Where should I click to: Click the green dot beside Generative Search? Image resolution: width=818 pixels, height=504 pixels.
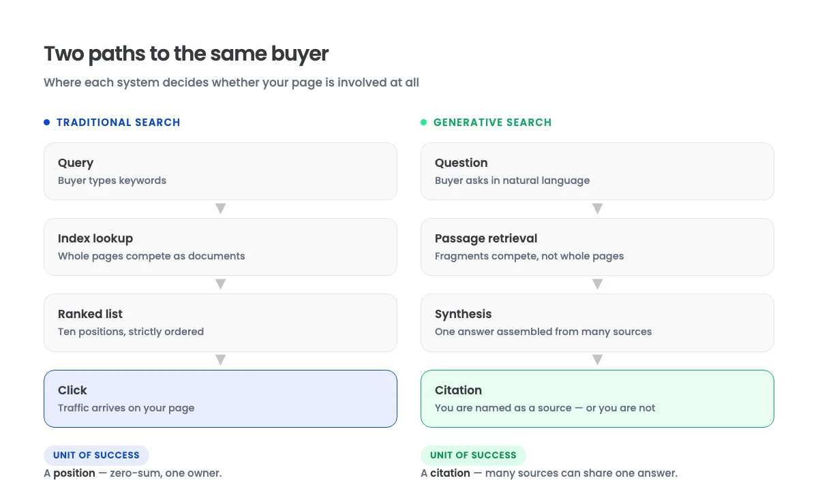click(x=424, y=123)
